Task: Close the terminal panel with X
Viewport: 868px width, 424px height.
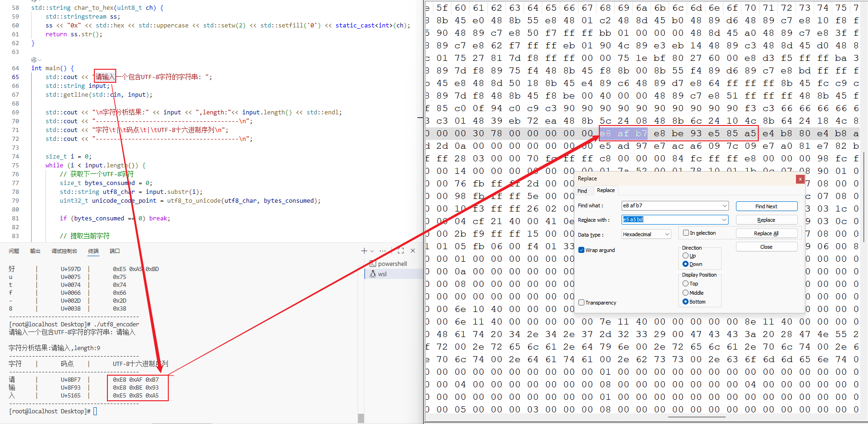Action: (x=413, y=251)
